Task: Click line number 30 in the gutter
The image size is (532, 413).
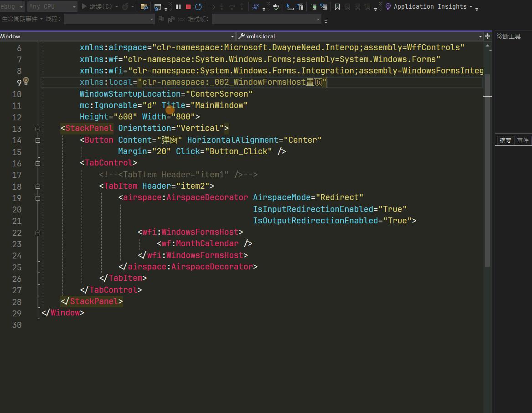Action: coord(16,325)
